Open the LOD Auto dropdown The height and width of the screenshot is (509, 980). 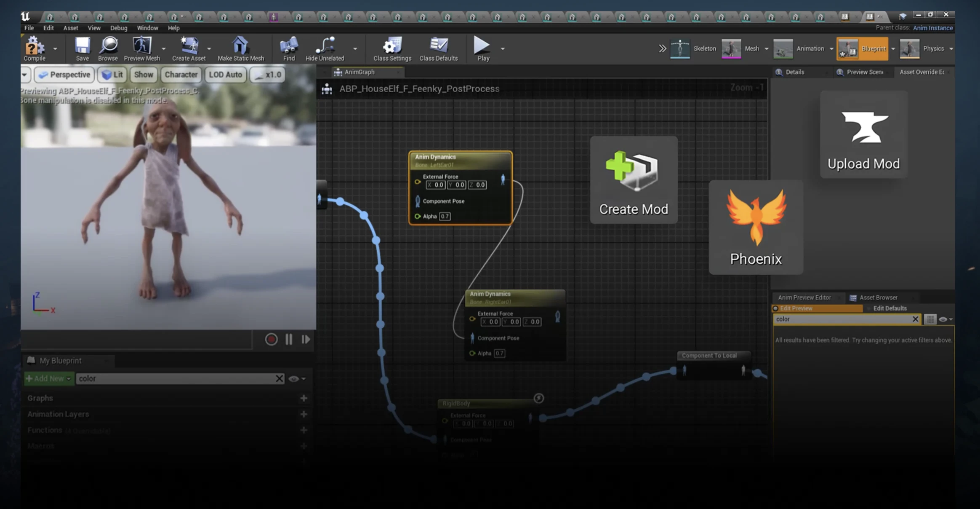pyautogui.click(x=225, y=75)
